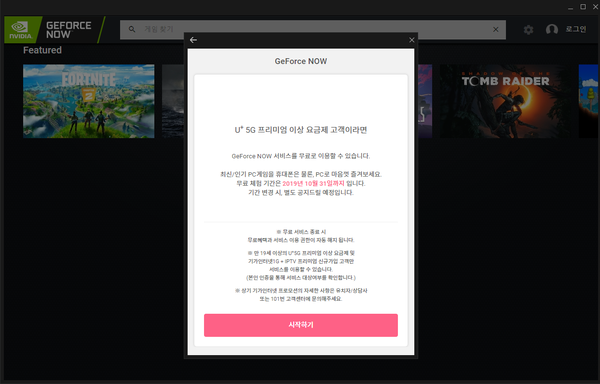Open the Fortnite featured thumbnail

pos(89,101)
